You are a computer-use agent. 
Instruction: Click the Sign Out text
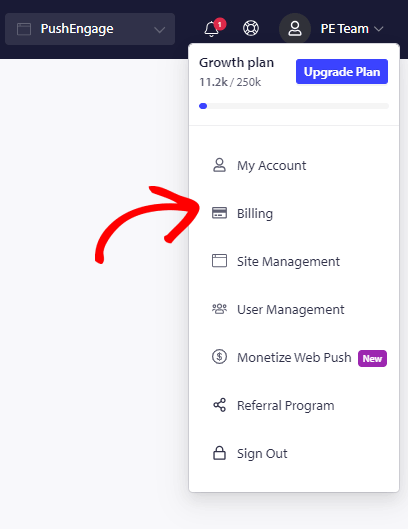(x=262, y=454)
